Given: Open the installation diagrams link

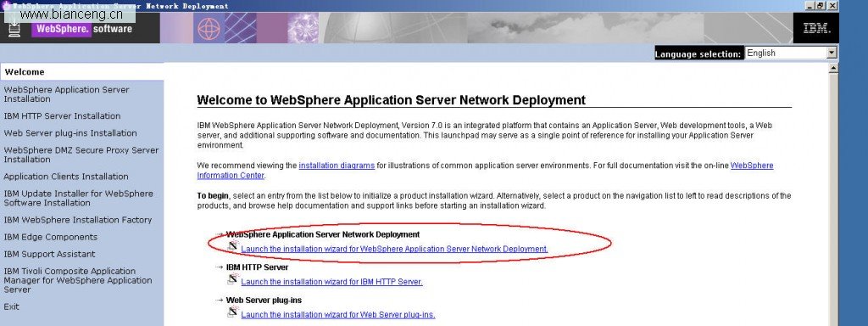Looking at the screenshot, I should (x=337, y=166).
